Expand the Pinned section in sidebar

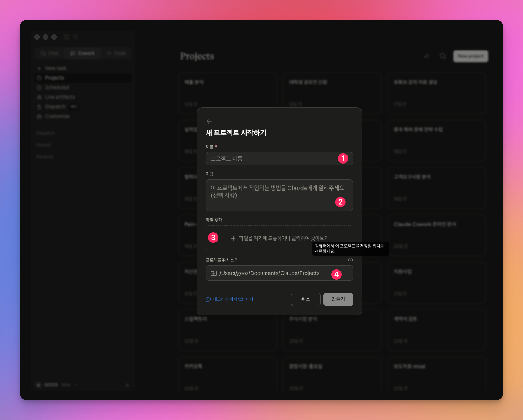[x=44, y=145]
